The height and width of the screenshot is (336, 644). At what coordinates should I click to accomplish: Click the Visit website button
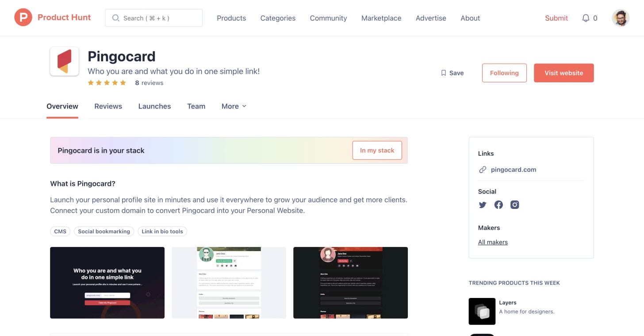tap(564, 73)
